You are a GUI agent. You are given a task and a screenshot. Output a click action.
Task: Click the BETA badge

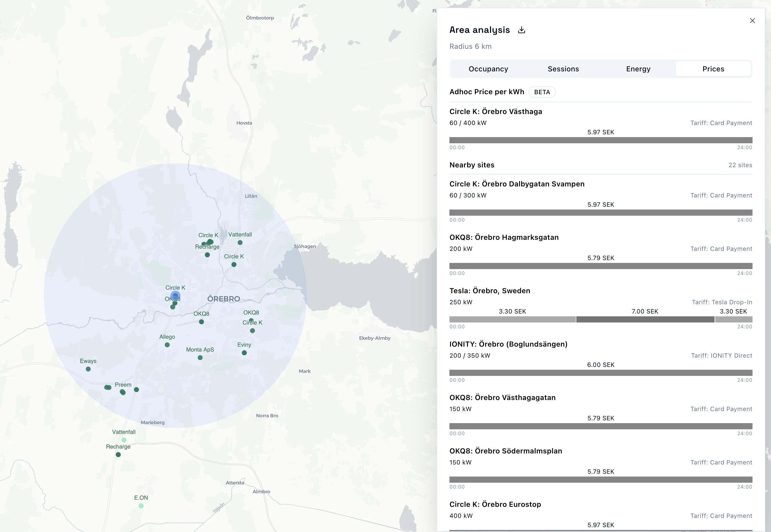point(542,92)
